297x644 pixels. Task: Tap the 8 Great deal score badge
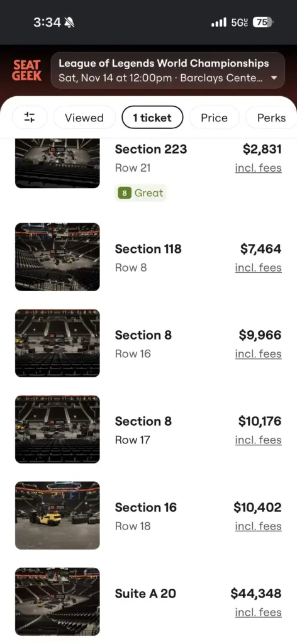click(x=140, y=192)
